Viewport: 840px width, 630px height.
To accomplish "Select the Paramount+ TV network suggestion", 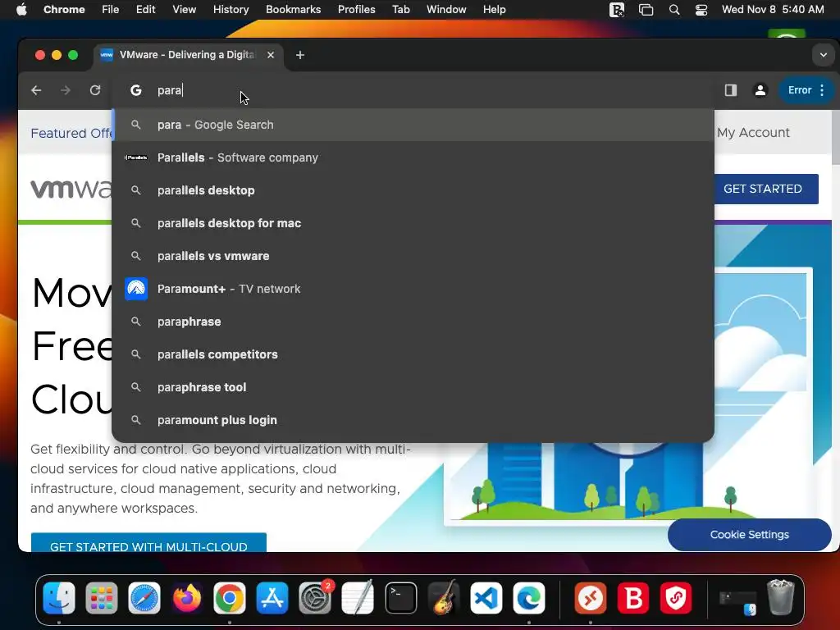I will tap(413, 289).
